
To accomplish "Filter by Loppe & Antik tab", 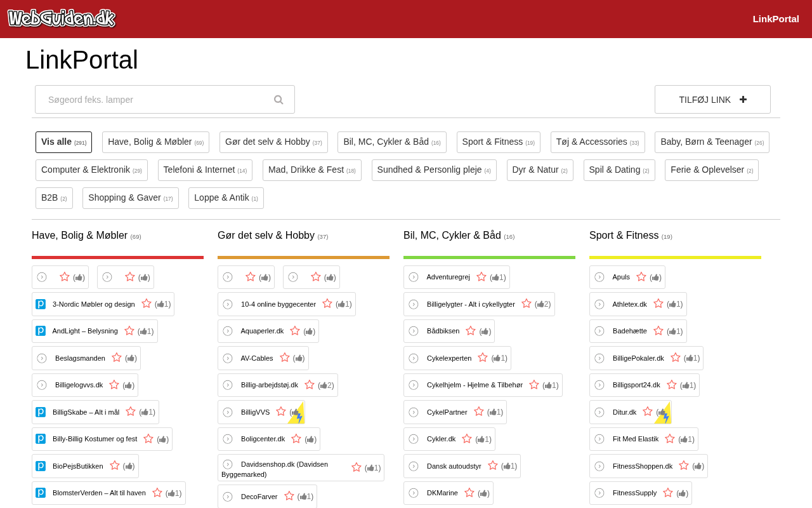I will tap(226, 198).
